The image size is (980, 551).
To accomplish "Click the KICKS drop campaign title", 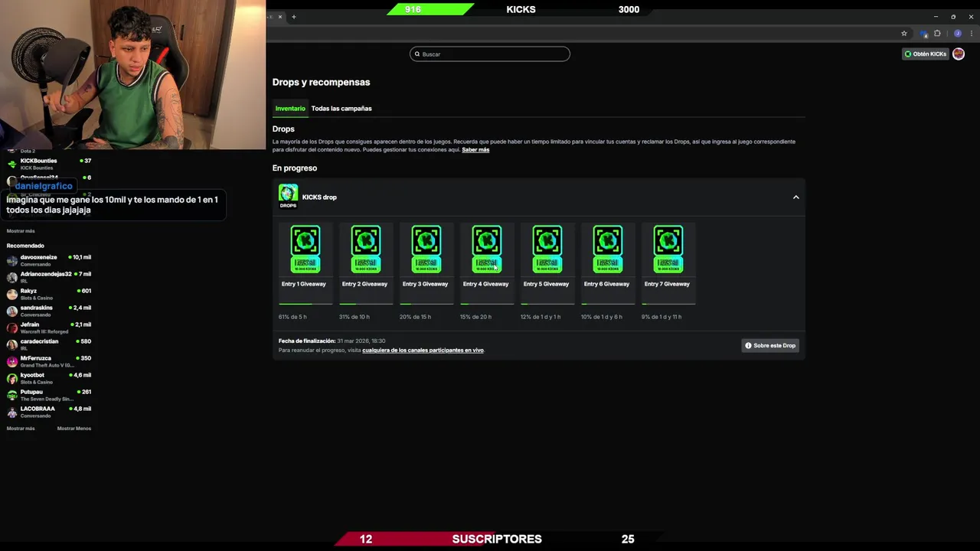I will pyautogui.click(x=319, y=197).
